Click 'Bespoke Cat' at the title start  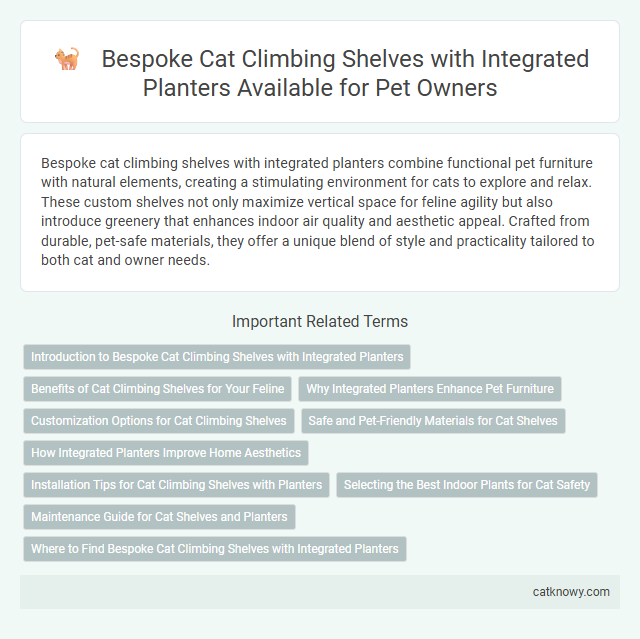168,59
